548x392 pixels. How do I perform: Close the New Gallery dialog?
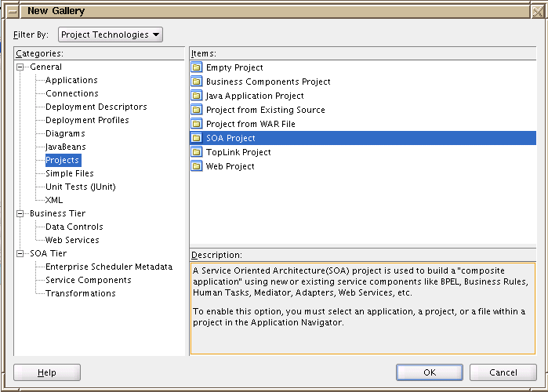click(538, 12)
